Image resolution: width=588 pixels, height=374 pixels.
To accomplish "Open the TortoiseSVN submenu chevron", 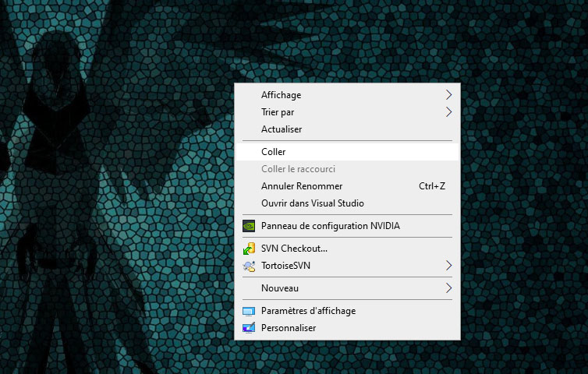I will pyautogui.click(x=448, y=266).
